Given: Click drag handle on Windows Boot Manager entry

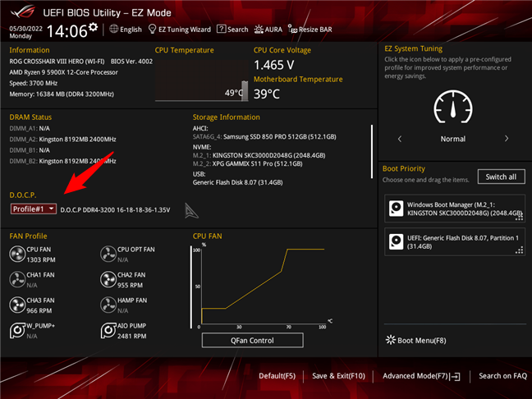Looking at the screenshot, I should (519, 217).
